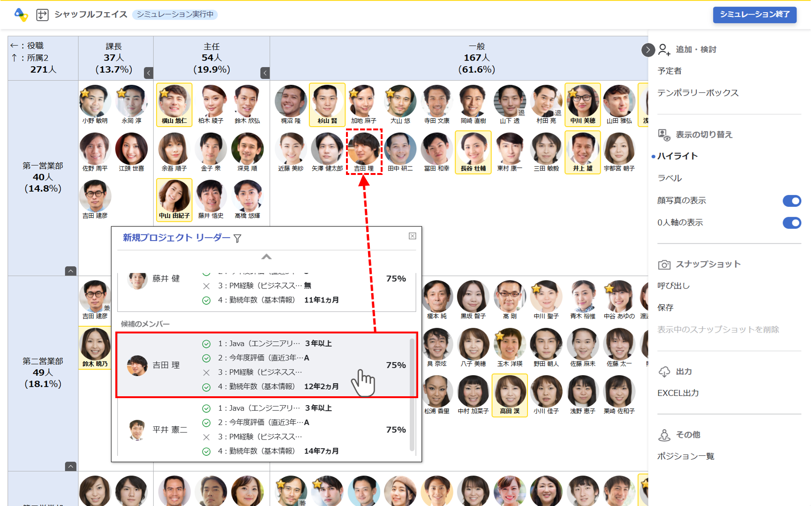Open ポジション一覧 link
812x506 pixels.
[685, 456]
